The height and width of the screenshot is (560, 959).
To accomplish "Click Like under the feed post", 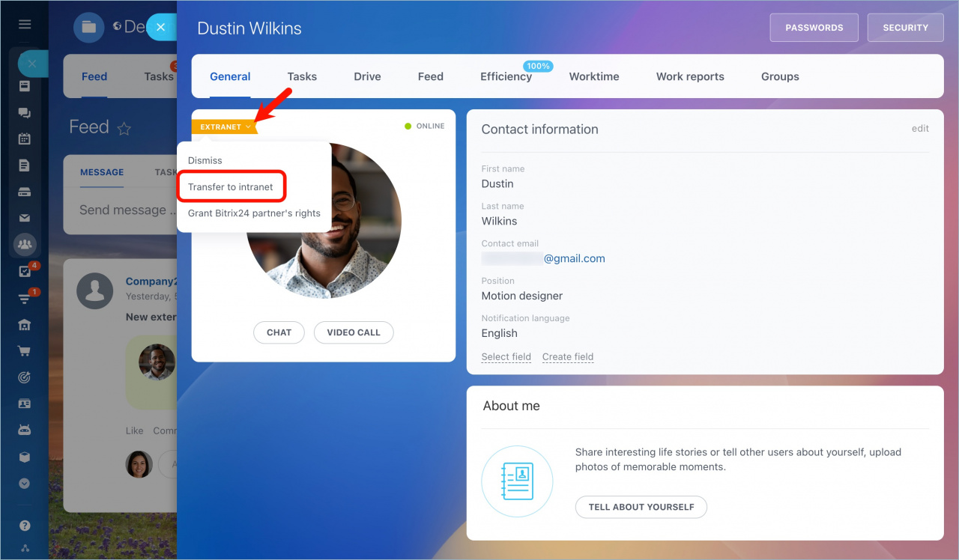I will point(134,430).
